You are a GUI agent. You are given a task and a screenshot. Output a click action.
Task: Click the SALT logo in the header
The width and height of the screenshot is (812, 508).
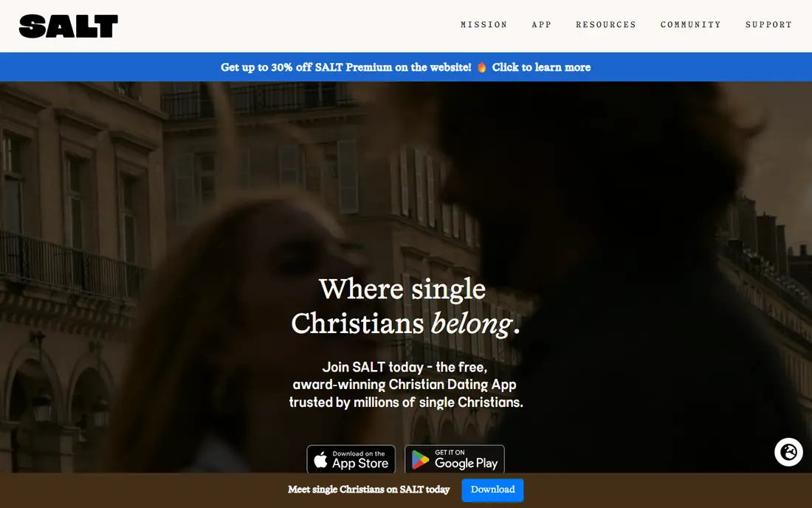(69, 26)
